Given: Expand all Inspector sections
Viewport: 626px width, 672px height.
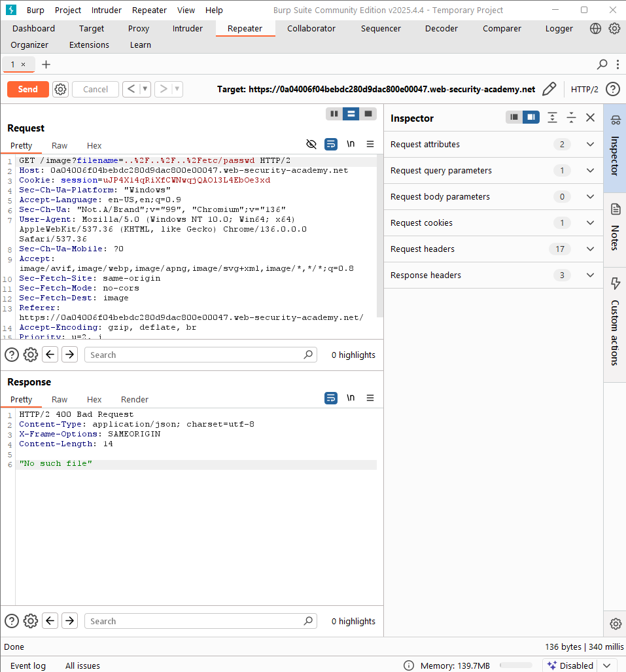Looking at the screenshot, I should pyautogui.click(x=552, y=117).
